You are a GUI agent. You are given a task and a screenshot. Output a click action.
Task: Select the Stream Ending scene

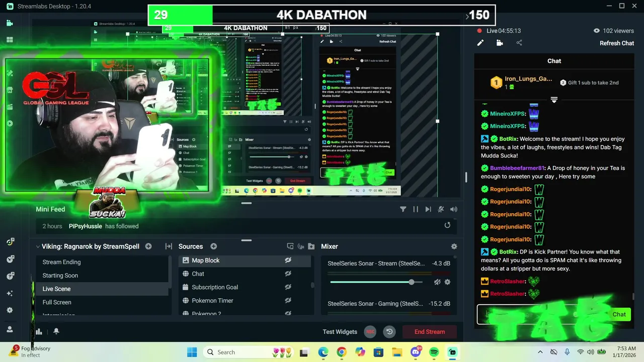pos(102,262)
